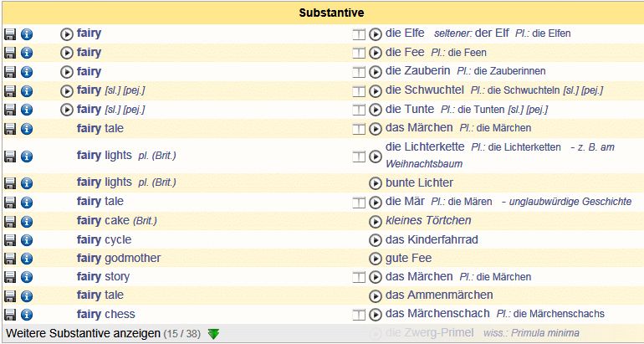Save the 'fairy chess' entry

click(10, 316)
